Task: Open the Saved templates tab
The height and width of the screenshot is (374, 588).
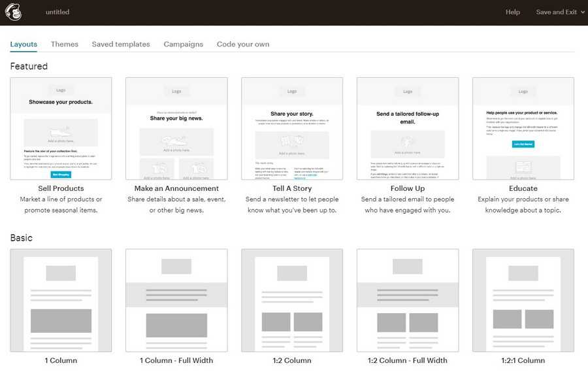Action: coord(121,44)
